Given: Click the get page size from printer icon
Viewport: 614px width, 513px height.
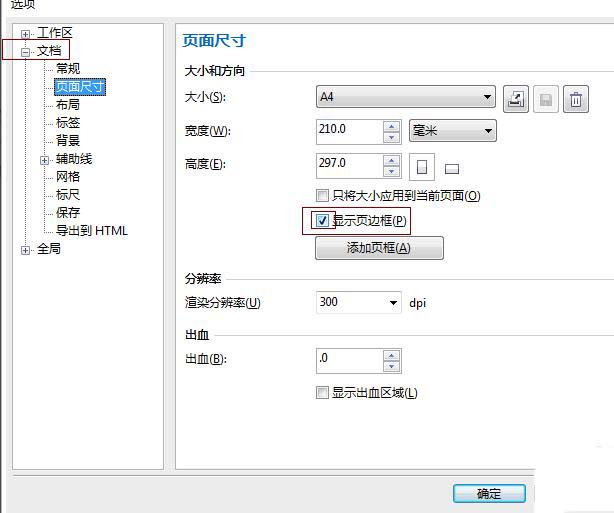Looking at the screenshot, I should 515,99.
